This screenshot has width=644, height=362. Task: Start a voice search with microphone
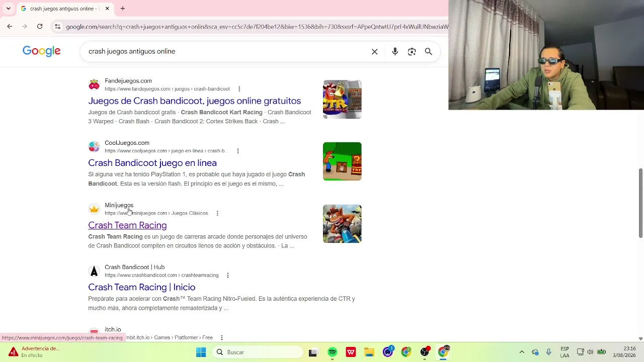[x=395, y=51]
